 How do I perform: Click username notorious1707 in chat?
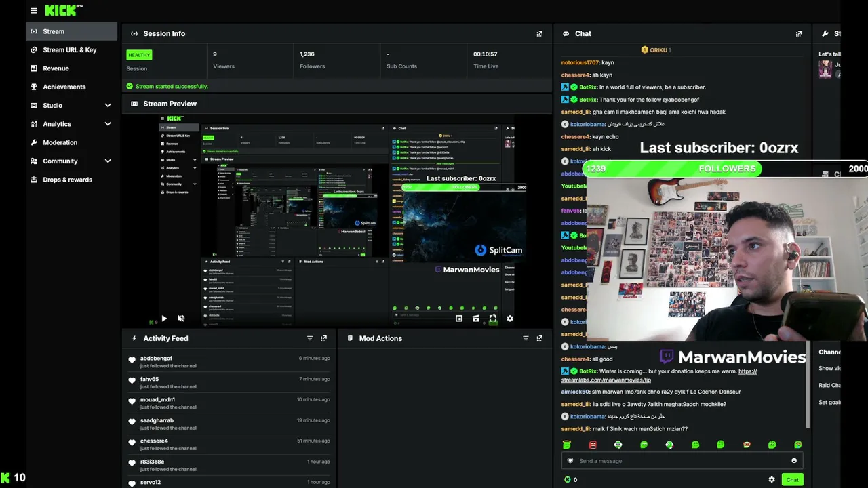[x=580, y=62]
